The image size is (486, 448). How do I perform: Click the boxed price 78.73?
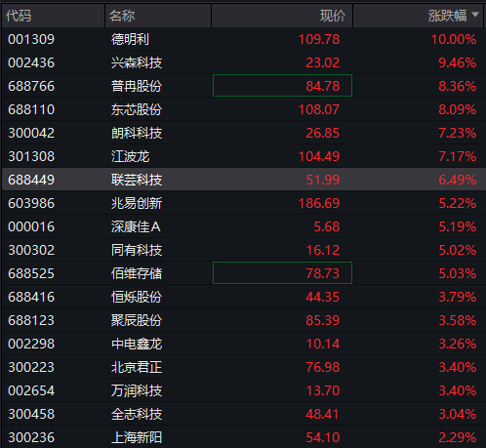(282, 273)
